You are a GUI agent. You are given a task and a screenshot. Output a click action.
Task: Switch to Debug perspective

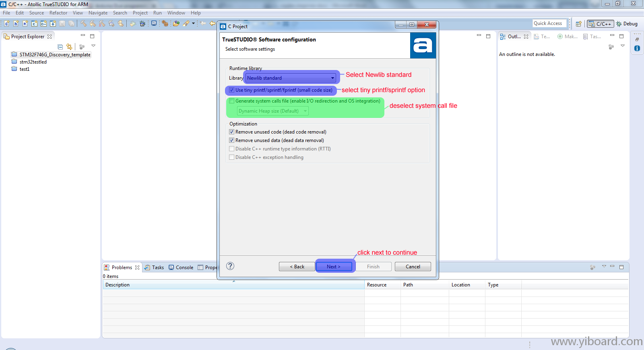pyautogui.click(x=627, y=24)
